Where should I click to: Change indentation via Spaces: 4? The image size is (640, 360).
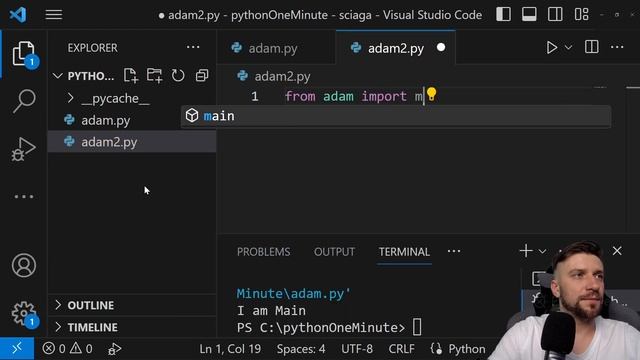[x=301, y=349]
